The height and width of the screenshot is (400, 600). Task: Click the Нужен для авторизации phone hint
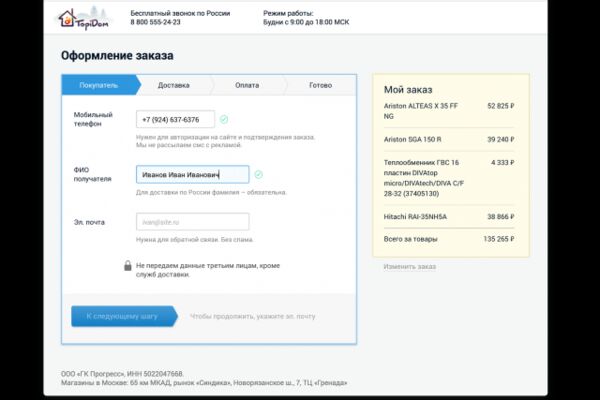pyautogui.click(x=225, y=141)
